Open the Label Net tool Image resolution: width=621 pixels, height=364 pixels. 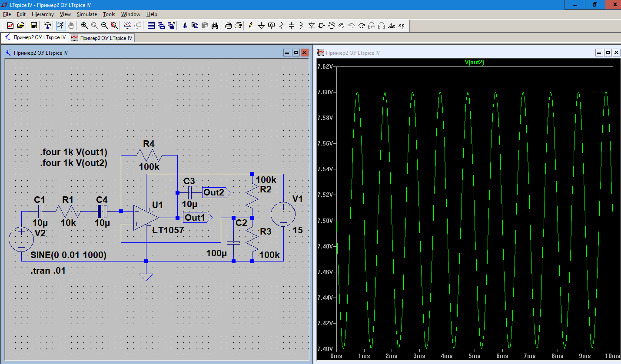(x=272, y=26)
